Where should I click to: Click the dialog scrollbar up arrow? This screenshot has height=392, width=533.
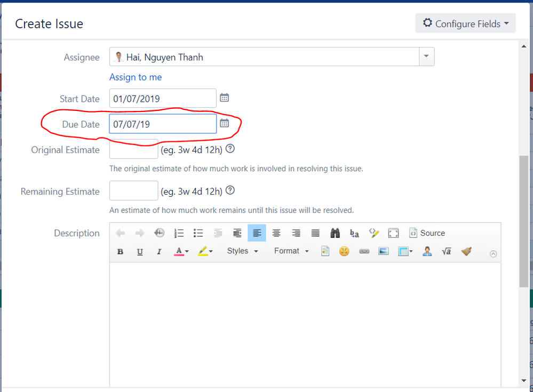524,46
